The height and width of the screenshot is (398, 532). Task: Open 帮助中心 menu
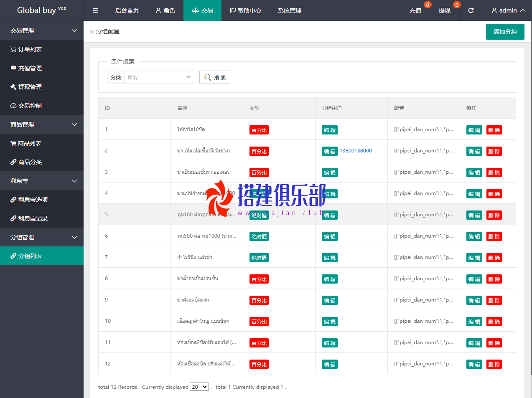tap(246, 10)
